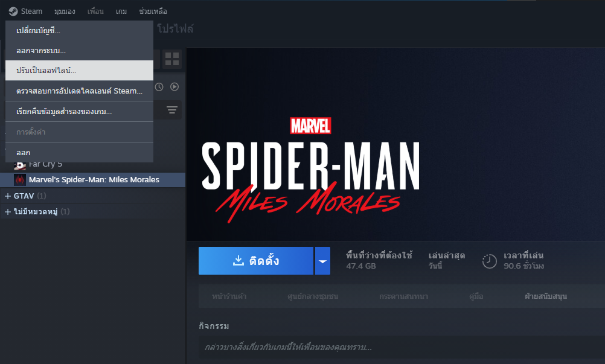Switch library to grid view icon

click(x=172, y=59)
